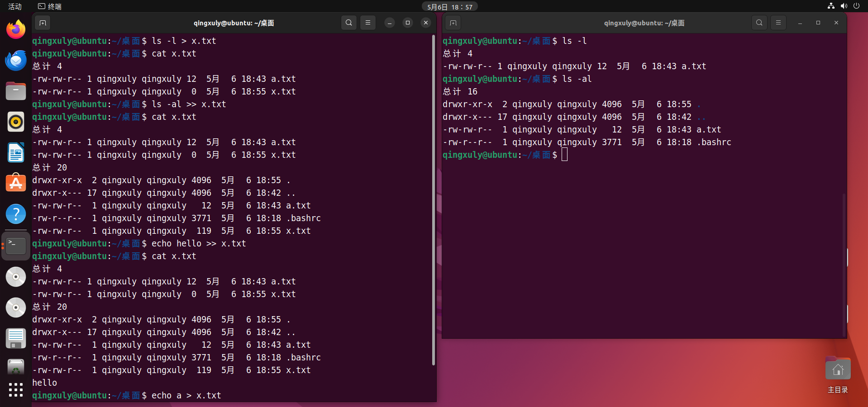Click 'echo a > x.txt' command line
The width and height of the screenshot is (868, 407).
[186, 395]
